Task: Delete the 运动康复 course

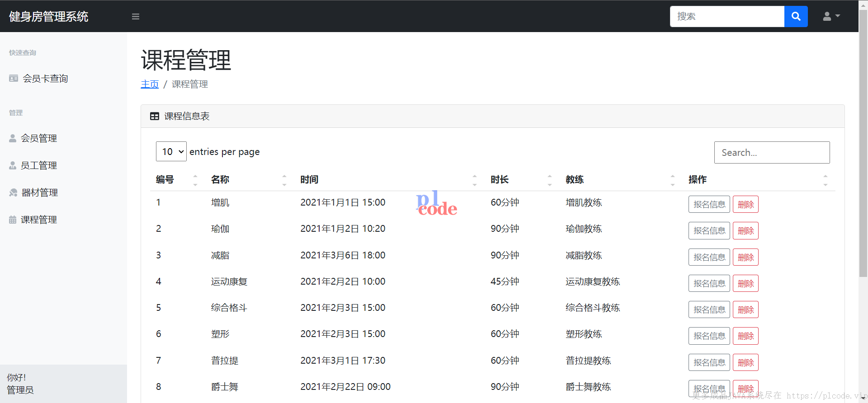Action: [745, 283]
